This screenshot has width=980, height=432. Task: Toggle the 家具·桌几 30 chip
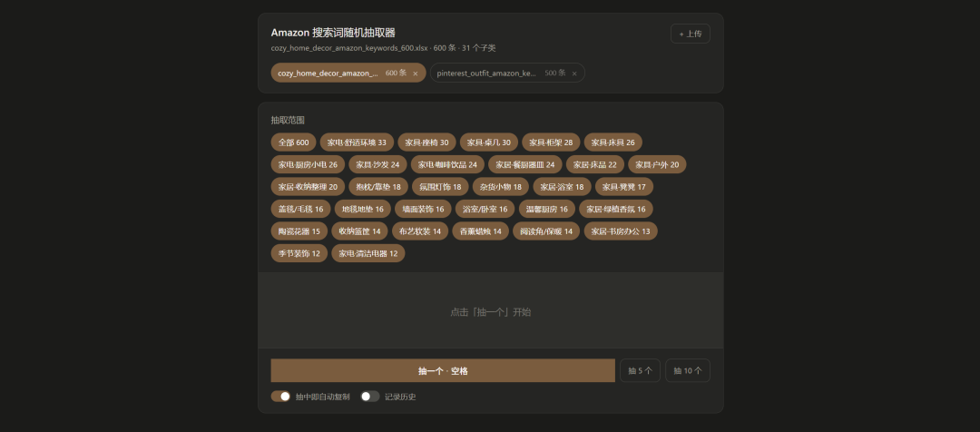489,142
